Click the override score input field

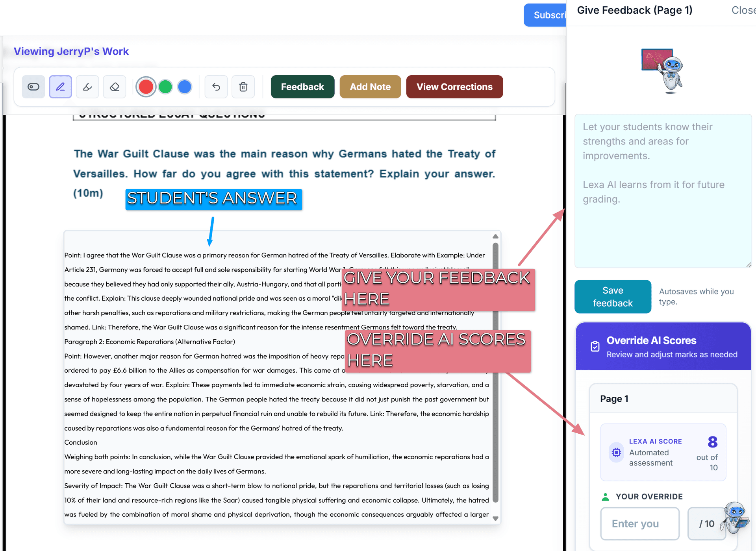640,523
